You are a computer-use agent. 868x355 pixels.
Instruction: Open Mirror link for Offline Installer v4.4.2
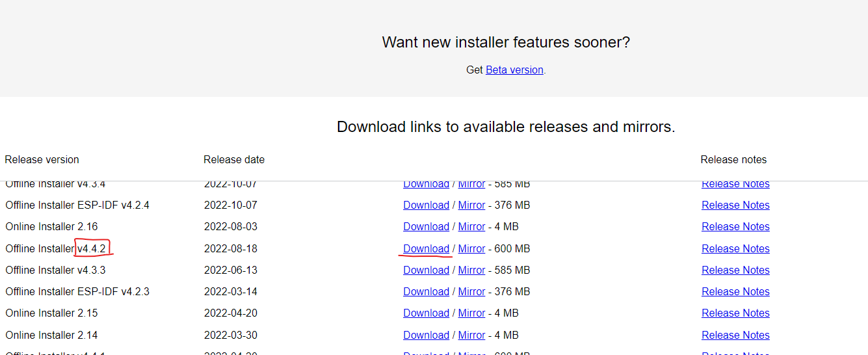pyautogui.click(x=471, y=248)
